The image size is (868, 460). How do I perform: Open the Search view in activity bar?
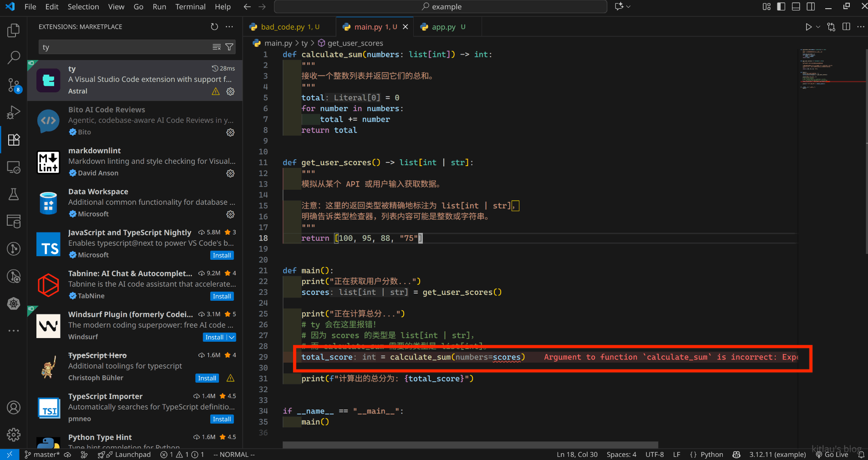point(14,57)
